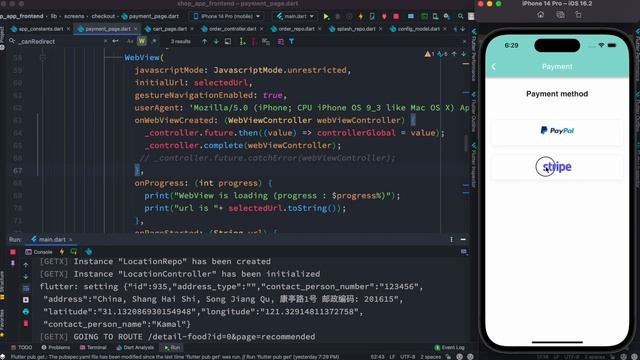Go to previous search occurrence arrow
Screen dimensions: 640x360
[204, 41]
